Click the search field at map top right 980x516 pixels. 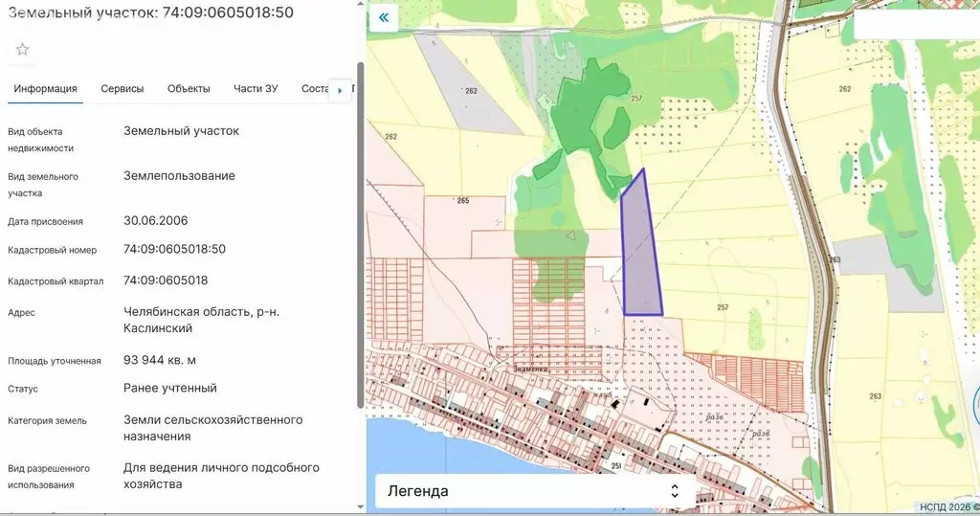point(916,25)
